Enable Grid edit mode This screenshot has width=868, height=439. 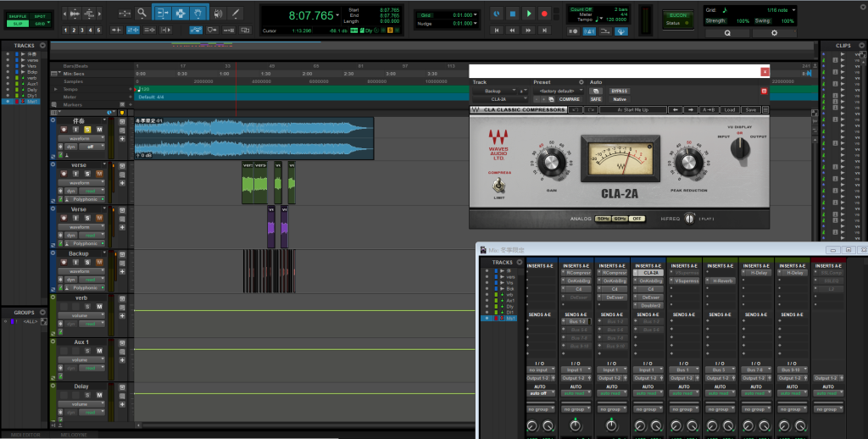pyautogui.click(x=40, y=24)
